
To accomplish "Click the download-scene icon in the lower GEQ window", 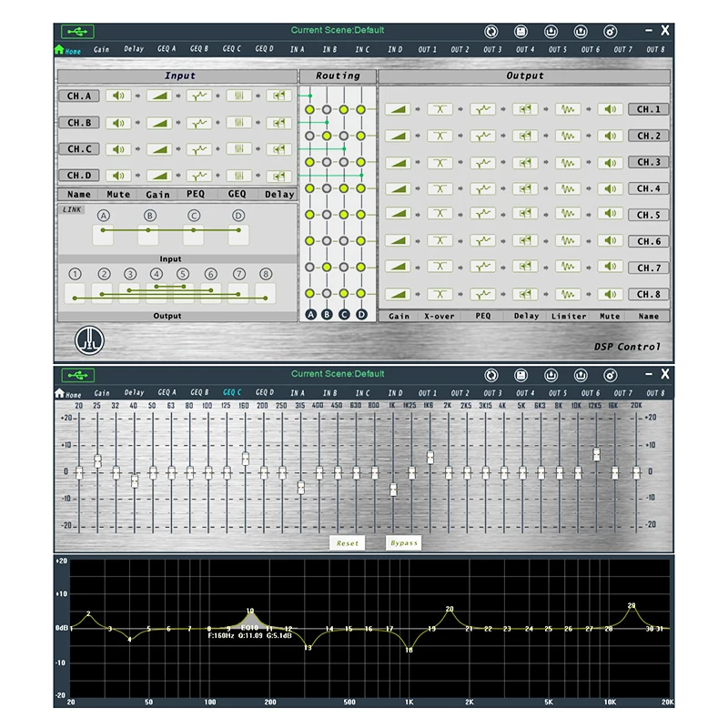I will (x=551, y=375).
